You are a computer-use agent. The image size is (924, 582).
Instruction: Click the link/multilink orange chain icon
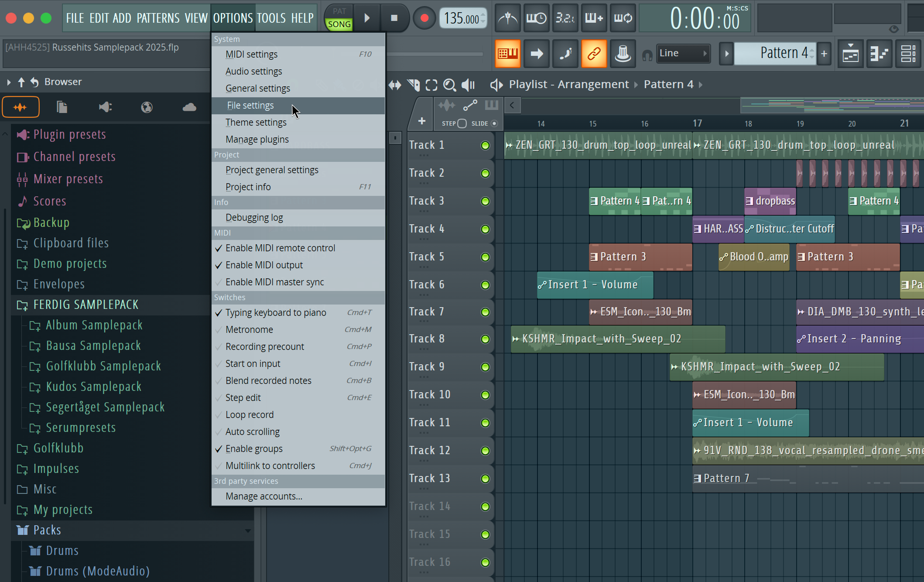pos(594,54)
